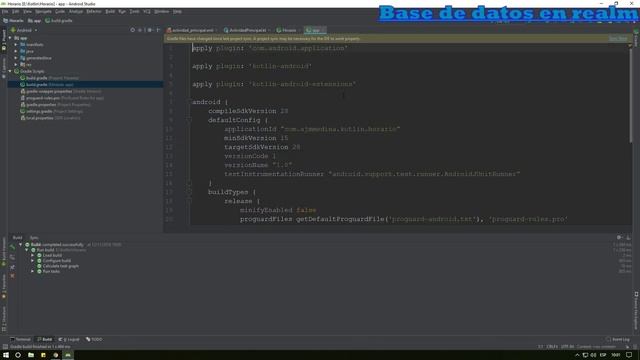Switch to the actividad_principal.xml editor tab
This screenshot has width=640, height=360.
coord(192,30)
